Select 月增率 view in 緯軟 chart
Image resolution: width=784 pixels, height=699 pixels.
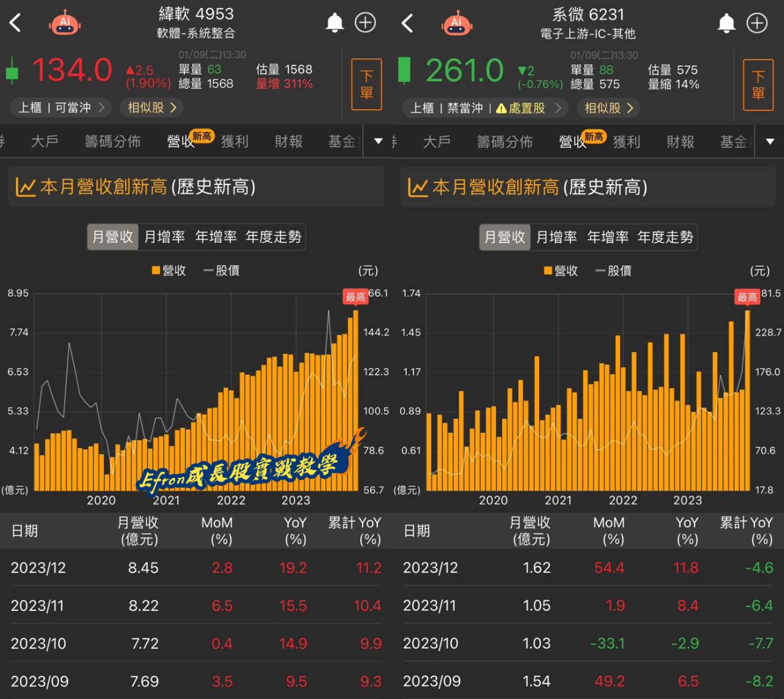click(x=164, y=237)
